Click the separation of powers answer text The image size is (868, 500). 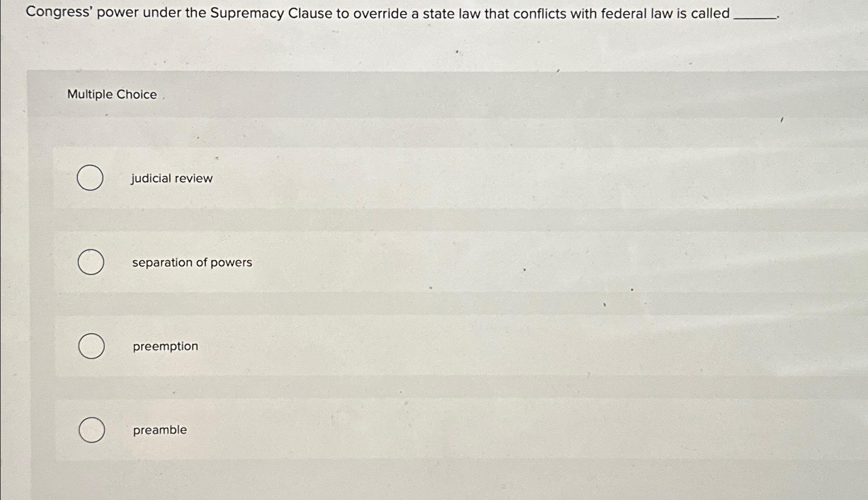tap(192, 262)
